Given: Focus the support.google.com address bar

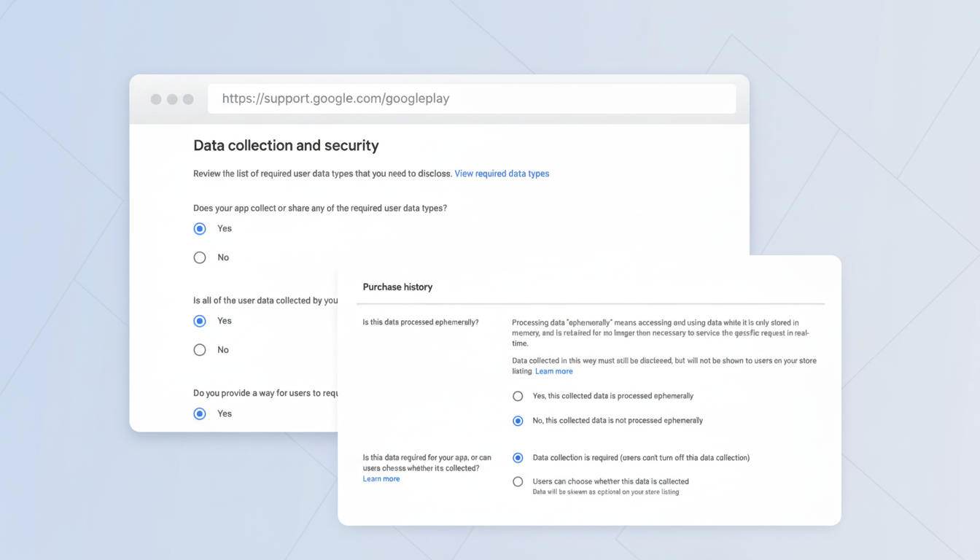Looking at the screenshot, I should (471, 98).
